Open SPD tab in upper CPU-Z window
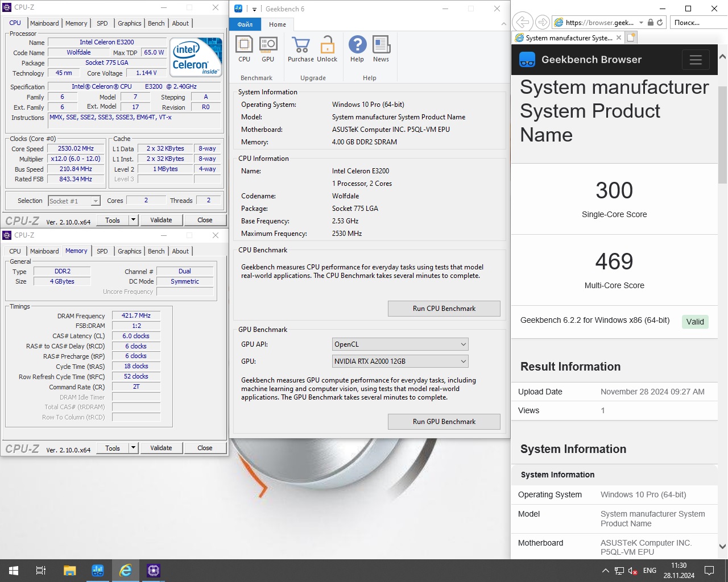The width and height of the screenshot is (728, 582). coord(102,23)
